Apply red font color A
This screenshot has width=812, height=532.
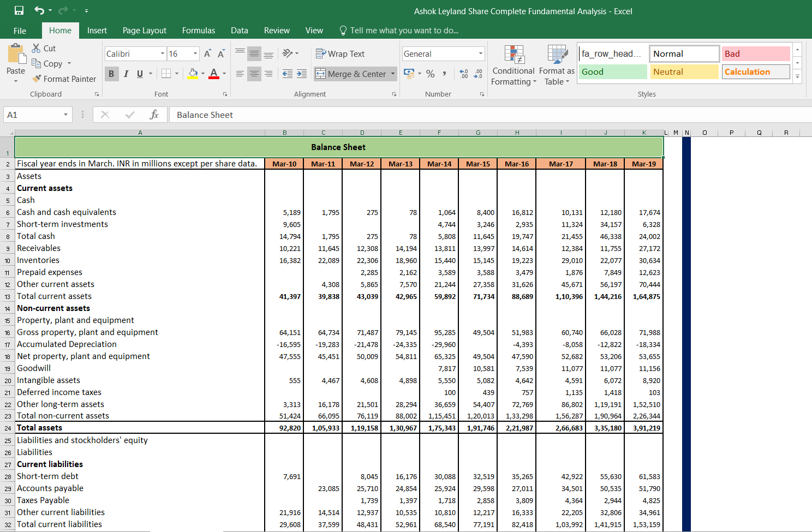[214, 74]
